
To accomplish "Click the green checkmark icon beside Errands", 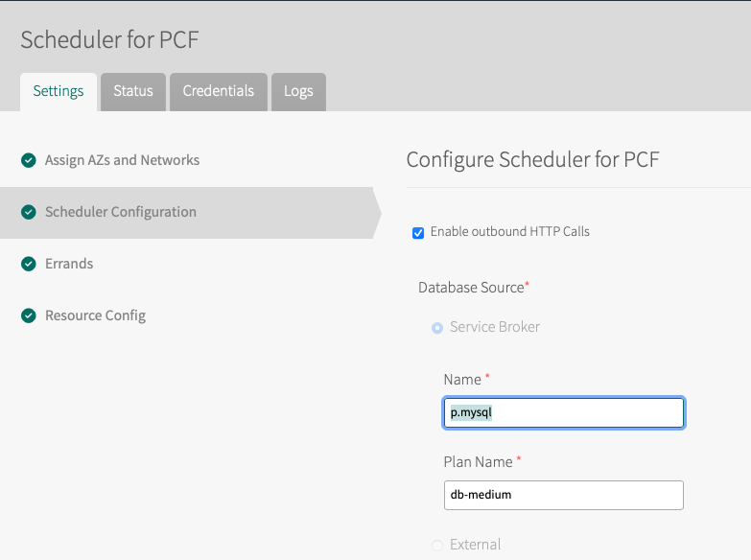I will point(29,264).
